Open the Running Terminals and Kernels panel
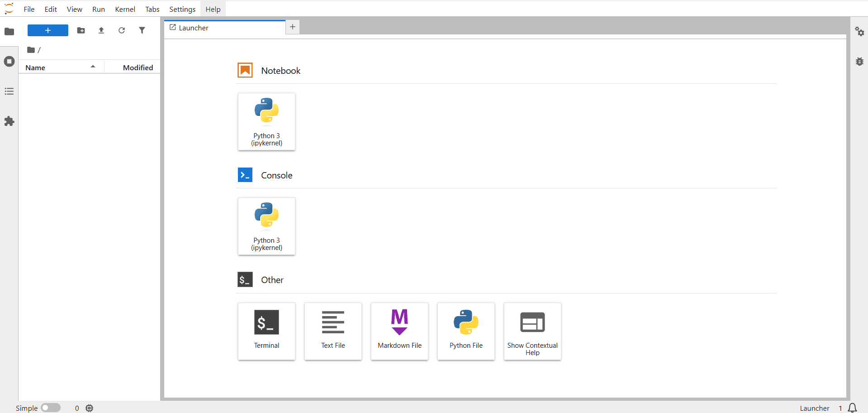Screen dimensions: 868x413 [9, 61]
